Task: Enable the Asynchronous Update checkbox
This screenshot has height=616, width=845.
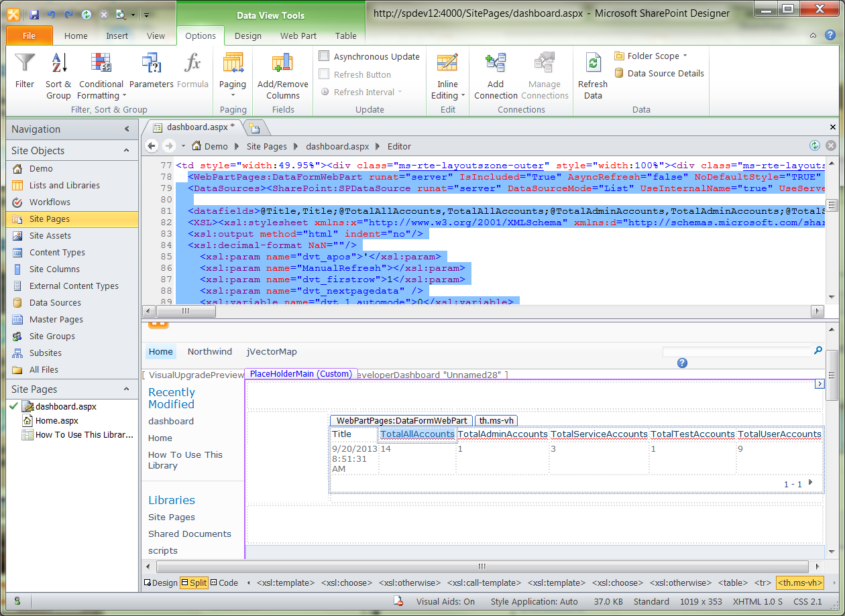Action: pos(325,56)
